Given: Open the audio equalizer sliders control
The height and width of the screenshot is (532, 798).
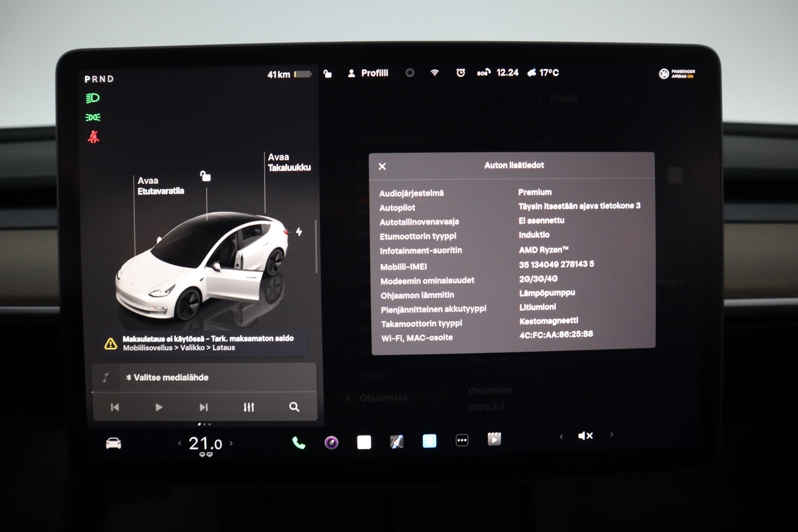Looking at the screenshot, I should (x=249, y=407).
